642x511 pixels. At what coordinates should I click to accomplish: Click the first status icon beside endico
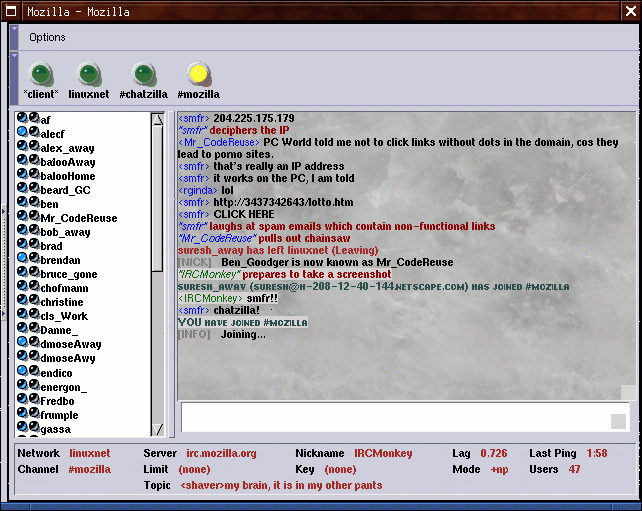(22, 371)
